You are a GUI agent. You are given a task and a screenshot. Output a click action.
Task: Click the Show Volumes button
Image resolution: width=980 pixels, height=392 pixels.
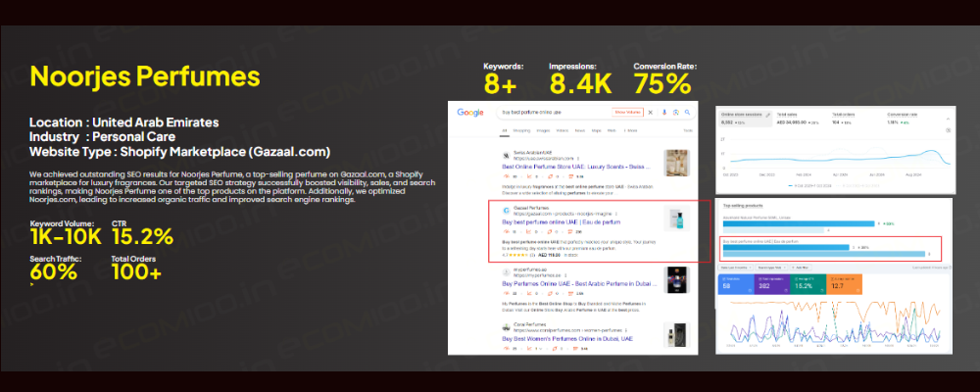(627, 113)
